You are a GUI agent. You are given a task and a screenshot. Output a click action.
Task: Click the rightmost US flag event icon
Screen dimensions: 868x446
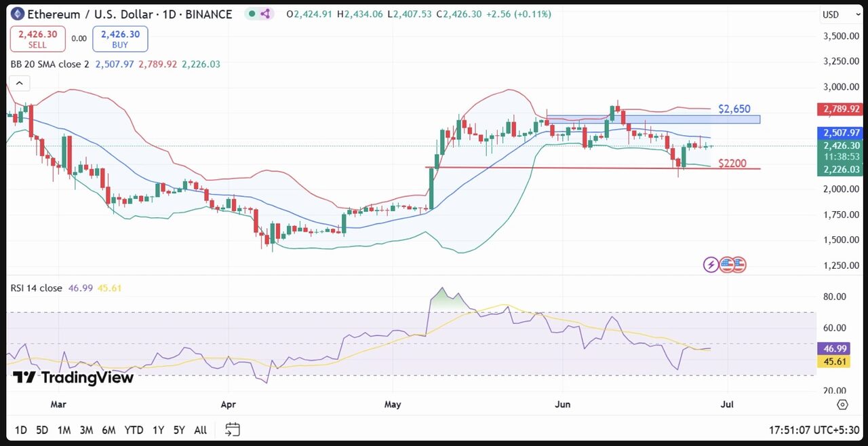click(738, 265)
